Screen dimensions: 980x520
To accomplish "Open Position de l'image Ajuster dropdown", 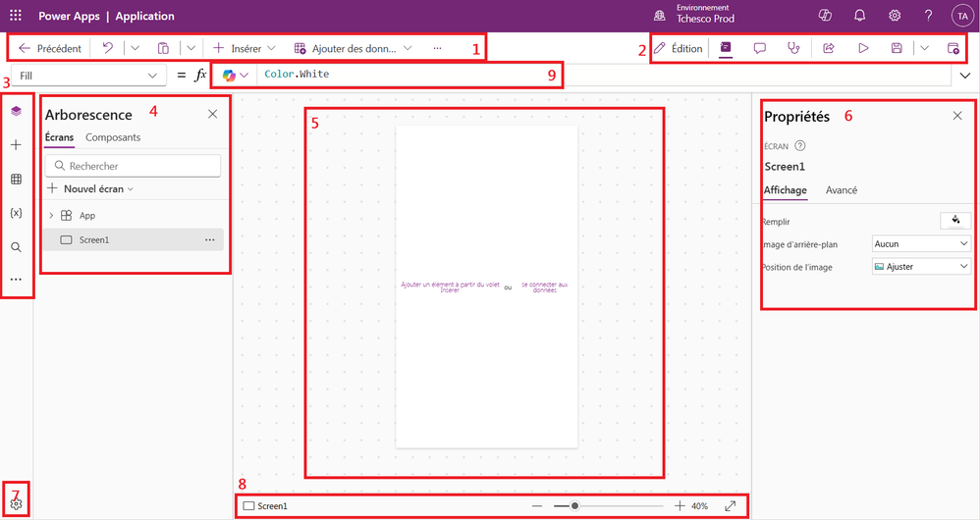I will (x=921, y=267).
